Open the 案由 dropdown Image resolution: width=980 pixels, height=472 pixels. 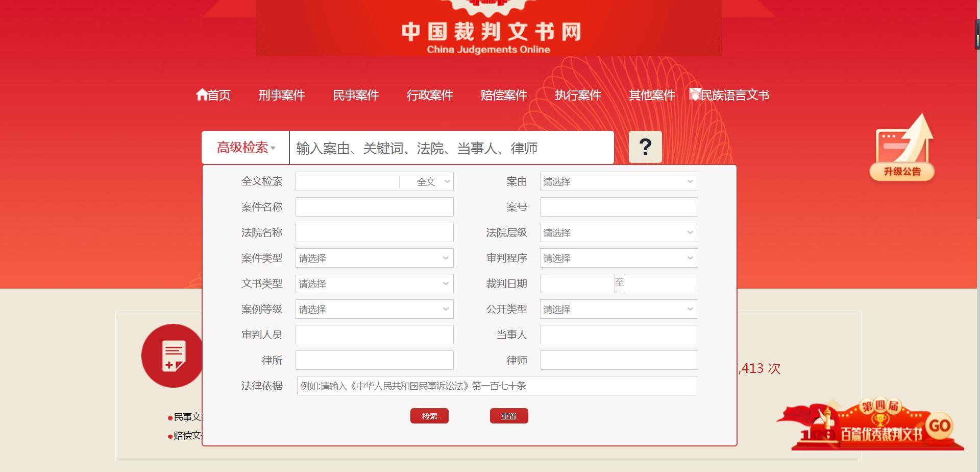click(619, 181)
